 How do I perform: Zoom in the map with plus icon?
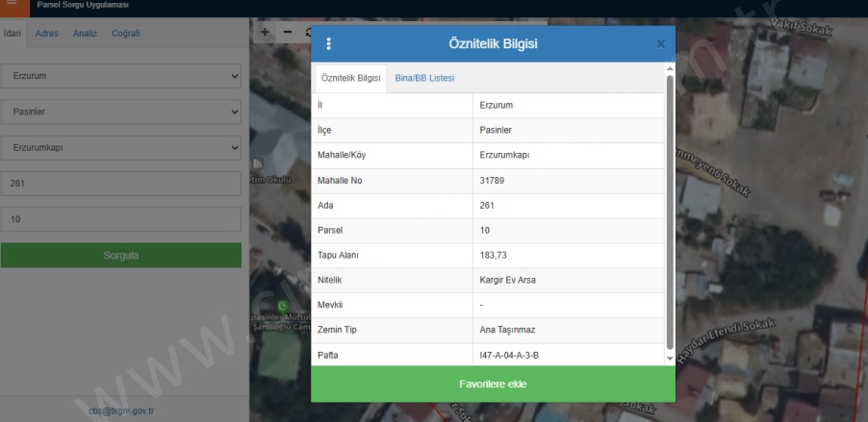[x=266, y=32]
